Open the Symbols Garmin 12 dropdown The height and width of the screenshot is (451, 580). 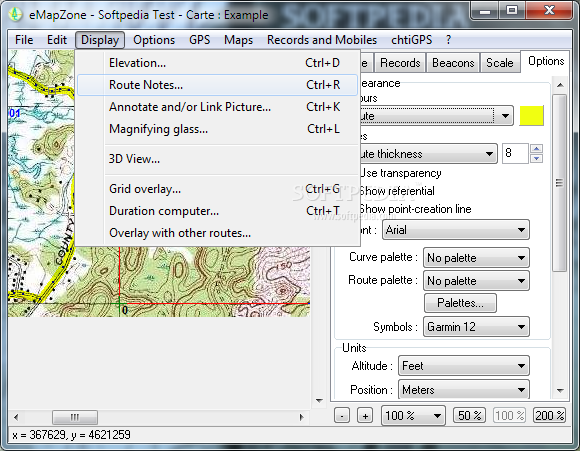476,327
